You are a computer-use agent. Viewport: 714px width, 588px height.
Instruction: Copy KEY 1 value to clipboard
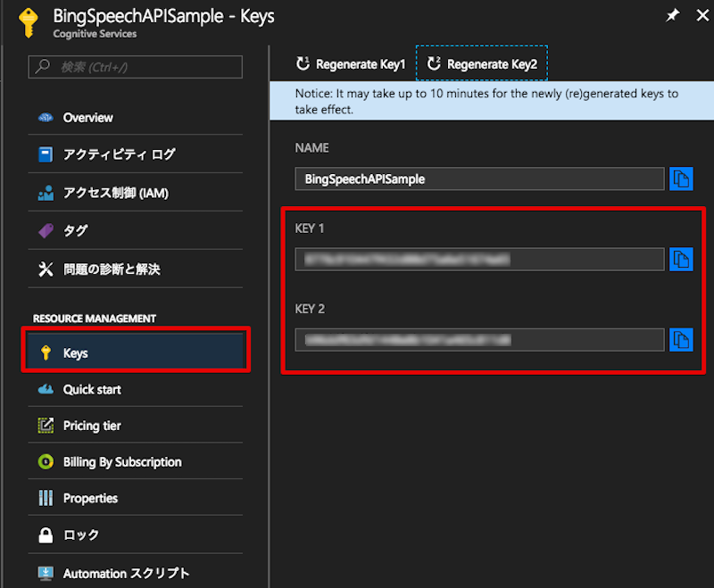681,259
